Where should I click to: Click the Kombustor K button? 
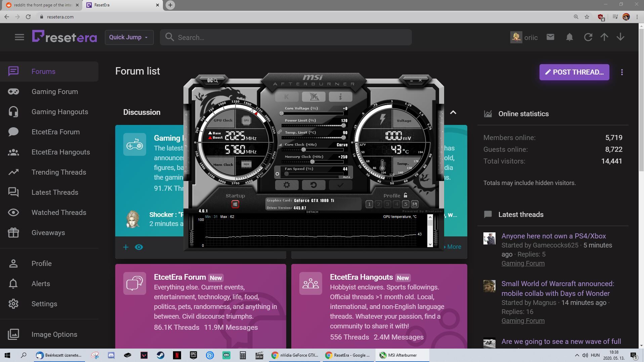pos(287,97)
